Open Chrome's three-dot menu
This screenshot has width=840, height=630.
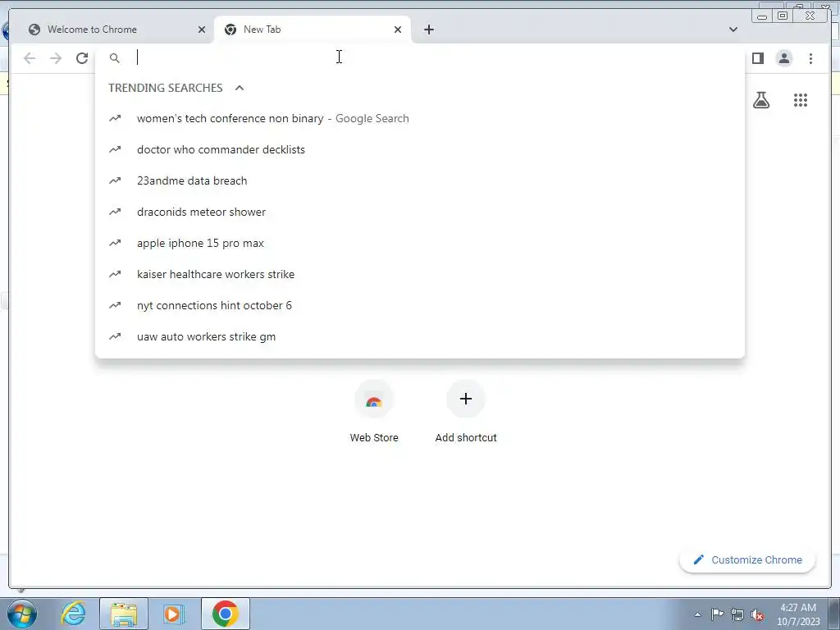[x=810, y=58]
